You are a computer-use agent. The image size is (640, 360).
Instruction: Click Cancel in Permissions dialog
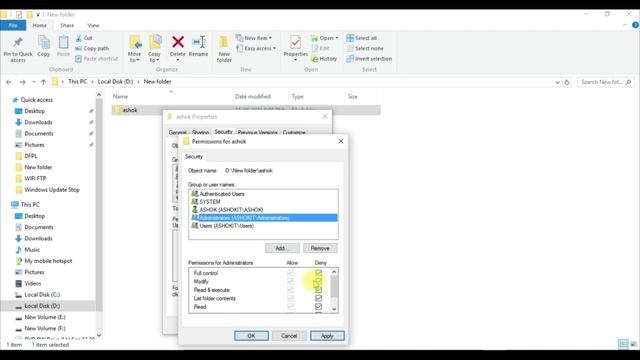tap(289, 336)
